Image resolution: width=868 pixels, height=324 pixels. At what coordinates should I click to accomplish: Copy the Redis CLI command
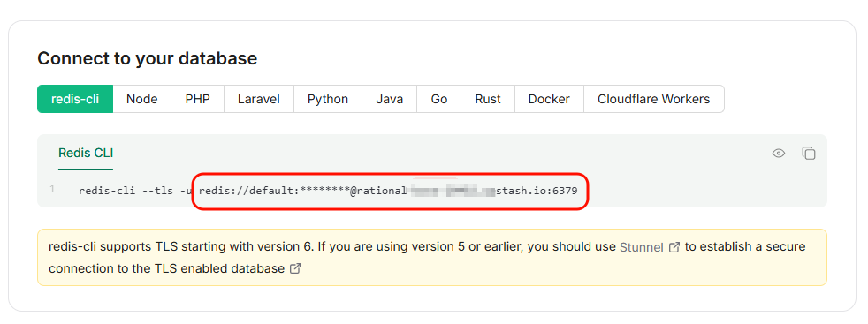coord(808,153)
